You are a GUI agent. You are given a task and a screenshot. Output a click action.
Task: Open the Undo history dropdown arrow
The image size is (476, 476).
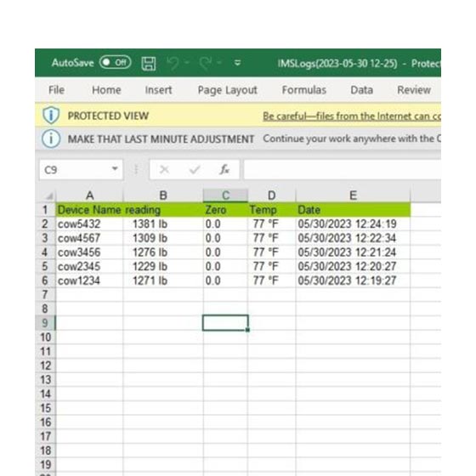coord(187,63)
